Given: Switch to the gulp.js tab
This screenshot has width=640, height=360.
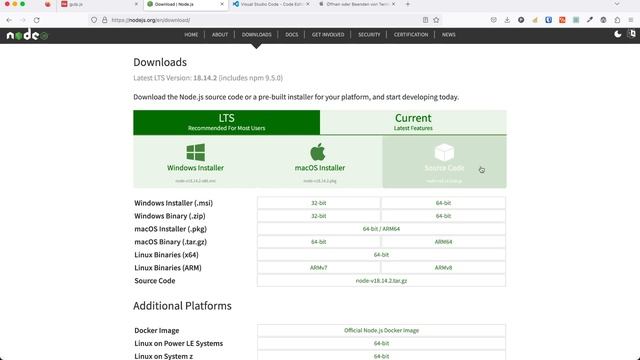Looking at the screenshot, I should [x=99, y=4].
